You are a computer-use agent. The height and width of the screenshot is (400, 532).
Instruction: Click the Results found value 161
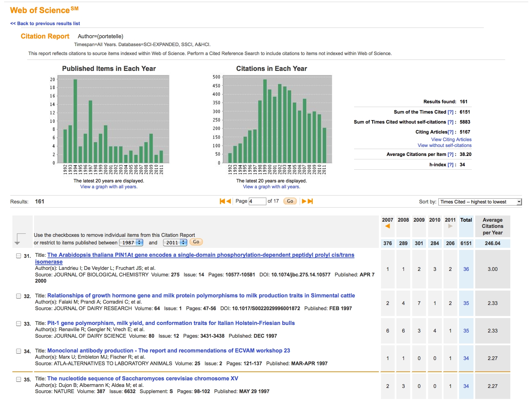pyautogui.click(x=464, y=102)
